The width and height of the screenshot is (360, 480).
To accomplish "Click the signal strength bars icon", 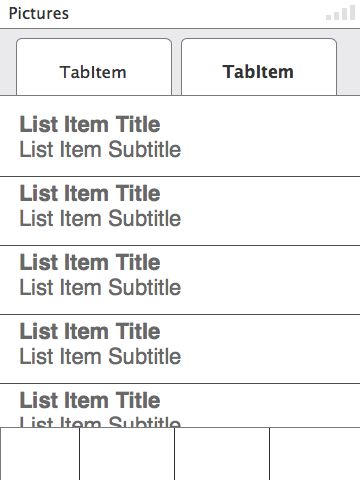I will click(x=340, y=13).
